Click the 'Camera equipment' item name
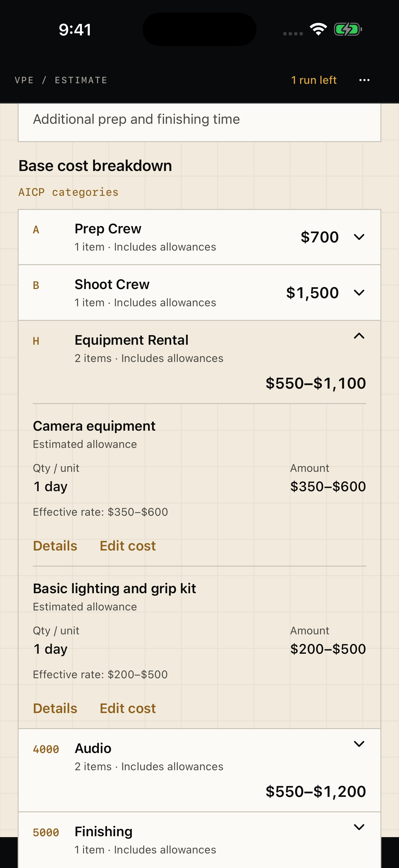399x868 pixels. pyautogui.click(x=94, y=426)
